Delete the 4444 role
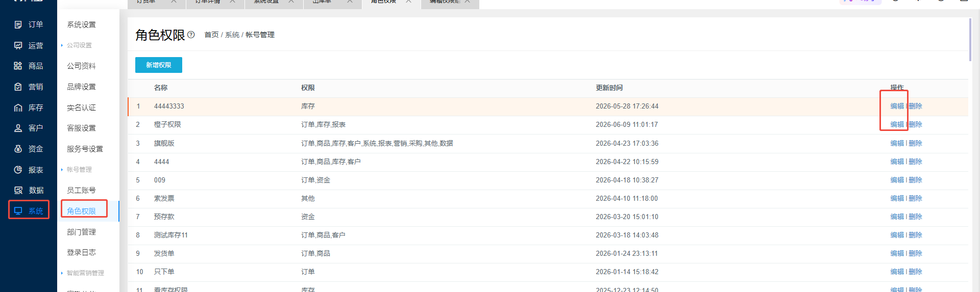Image resolution: width=980 pixels, height=292 pixels. (x=915, y=162)
